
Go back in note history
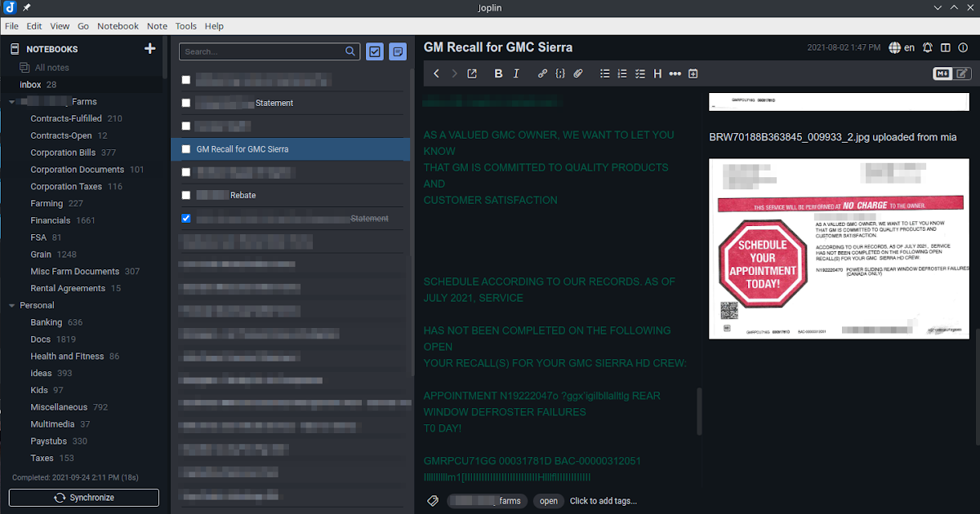[x=436, y=73]
